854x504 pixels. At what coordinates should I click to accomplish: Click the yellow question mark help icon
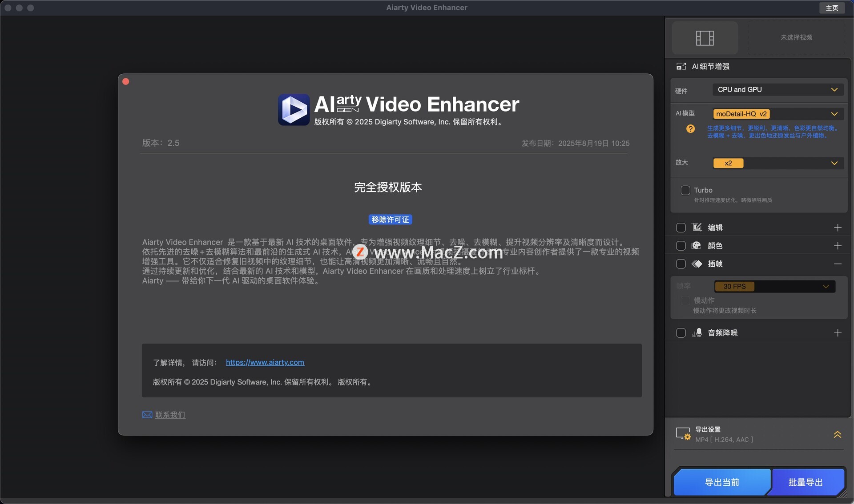coord(690,129)
